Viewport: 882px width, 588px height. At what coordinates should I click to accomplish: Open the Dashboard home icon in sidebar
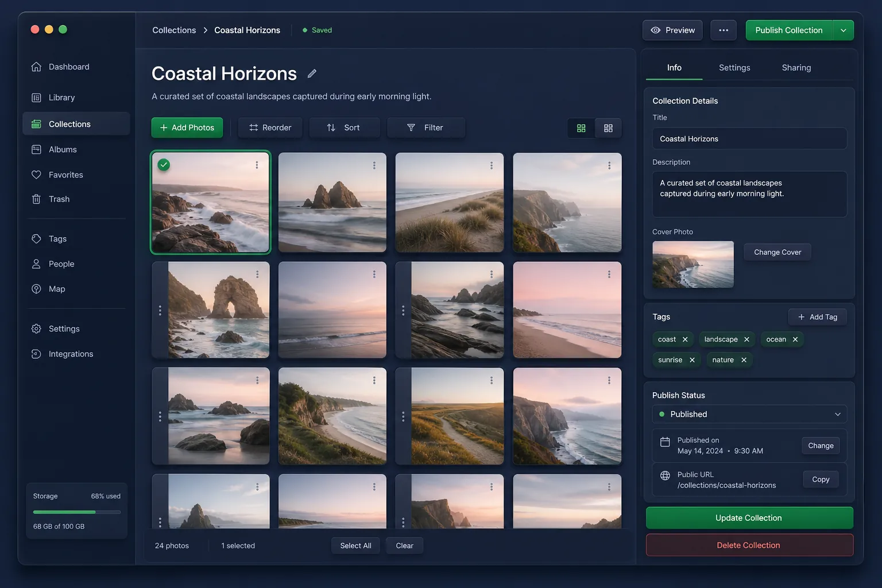tap(36, 67)
